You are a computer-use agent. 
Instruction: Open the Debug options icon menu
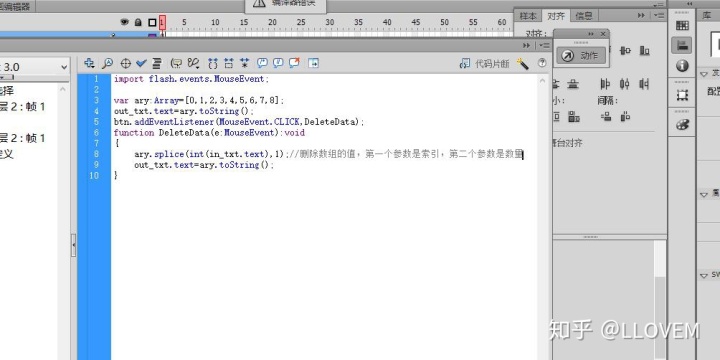[193, 63]
